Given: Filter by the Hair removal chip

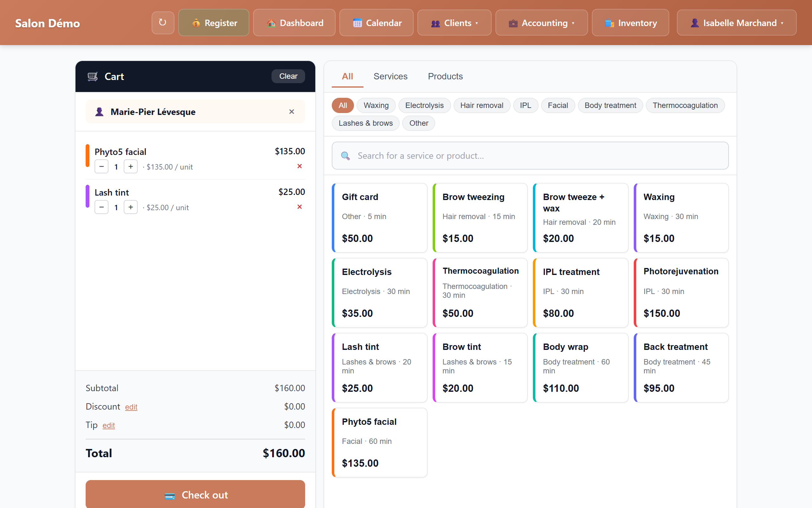Looking at the screenshot, I should click(x=482, y=105).
